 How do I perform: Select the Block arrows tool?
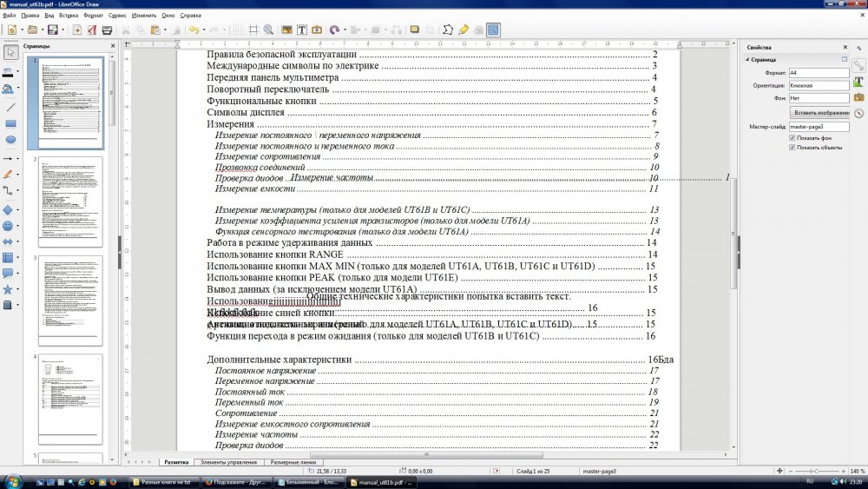[8, 241]
